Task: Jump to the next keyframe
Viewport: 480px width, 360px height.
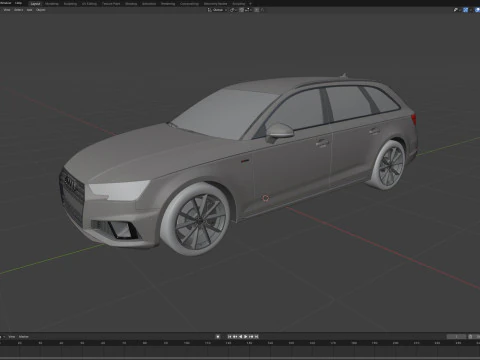Action: point(251,337)
